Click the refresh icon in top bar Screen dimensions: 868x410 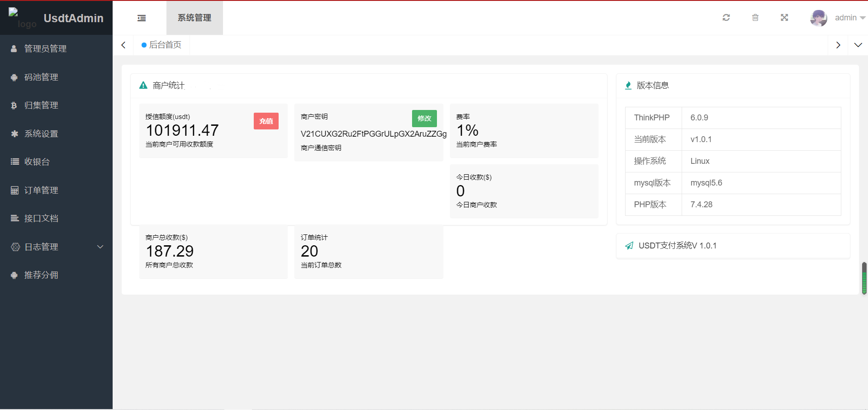pos(726,18)
